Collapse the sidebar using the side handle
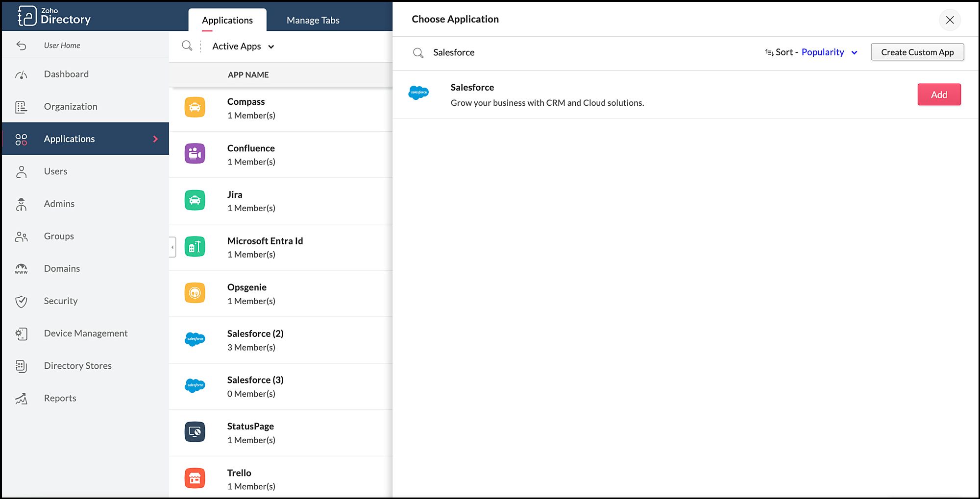 (172, 247)
